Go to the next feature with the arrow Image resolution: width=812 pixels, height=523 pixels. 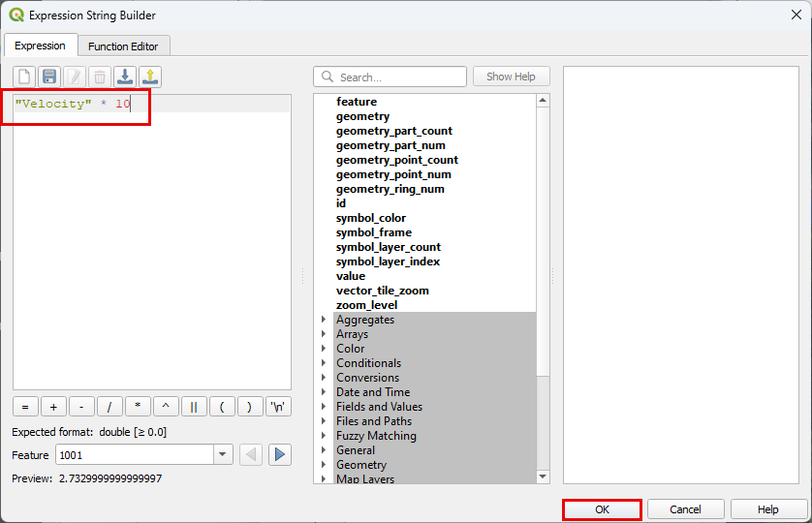[280, 454]
